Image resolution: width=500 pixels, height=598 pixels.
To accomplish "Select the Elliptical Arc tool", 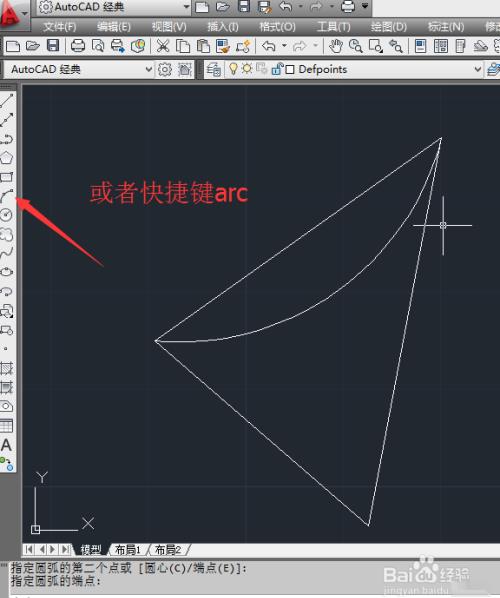I will pos(7,291).
